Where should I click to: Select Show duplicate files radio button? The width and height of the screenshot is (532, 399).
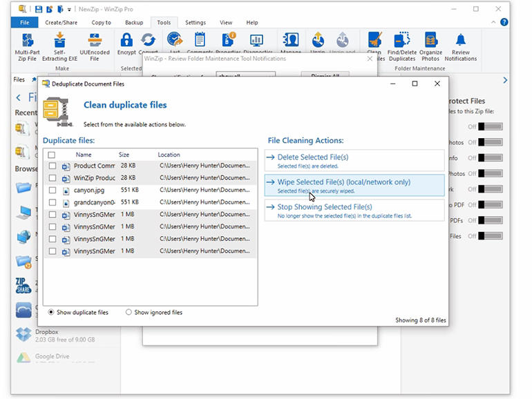(51, 312)
